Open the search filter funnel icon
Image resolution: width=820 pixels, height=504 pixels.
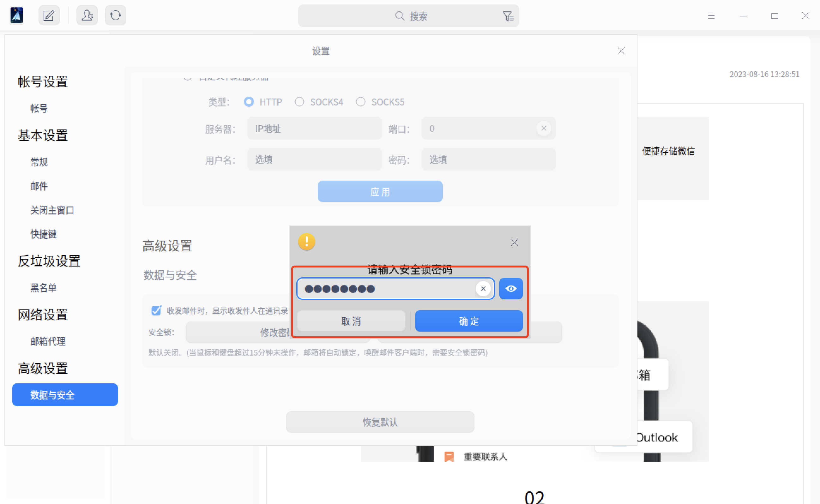click(x=508, y=16)
